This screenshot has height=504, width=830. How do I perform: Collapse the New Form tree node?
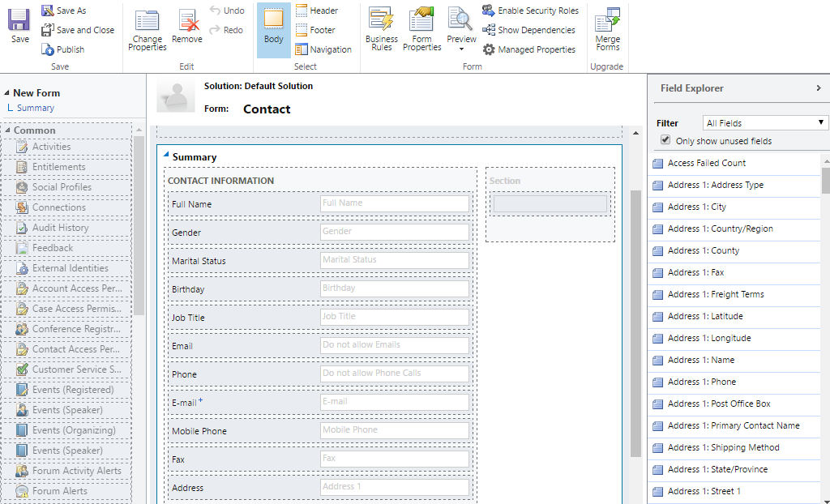pyautogui.click(x=6, y=92)
